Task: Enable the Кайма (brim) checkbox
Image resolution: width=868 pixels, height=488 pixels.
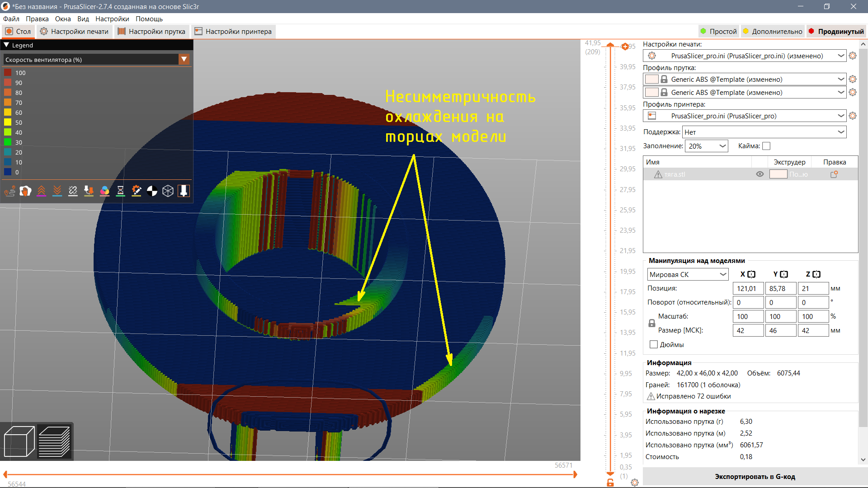Action: [x=766, y=146]
